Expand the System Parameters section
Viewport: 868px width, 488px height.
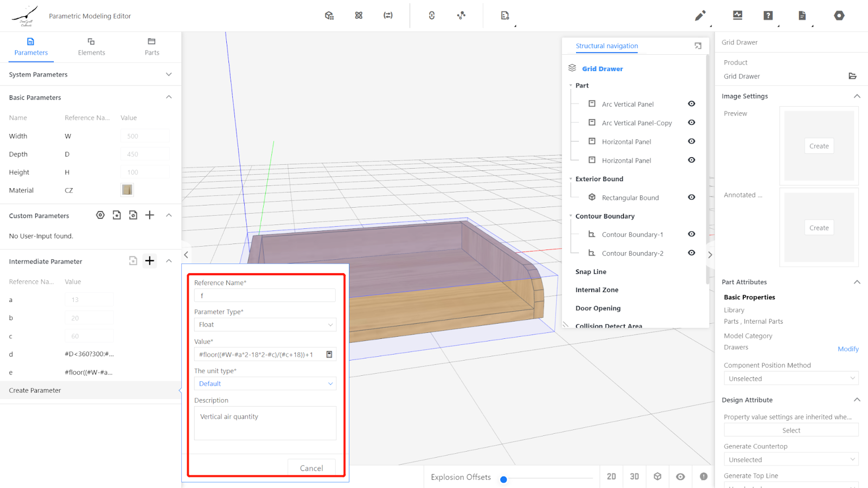[x=169, y=74]
